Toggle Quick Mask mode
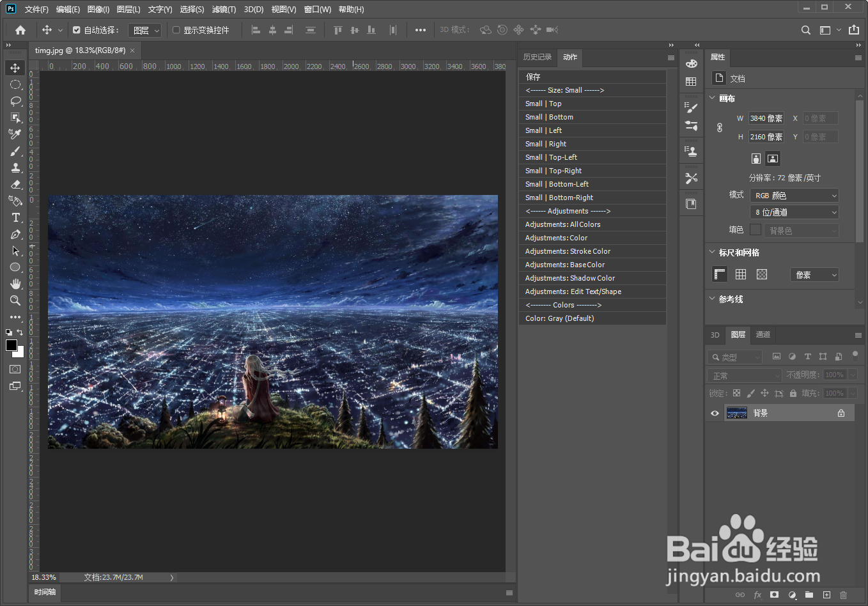 [x=15, y=369]
